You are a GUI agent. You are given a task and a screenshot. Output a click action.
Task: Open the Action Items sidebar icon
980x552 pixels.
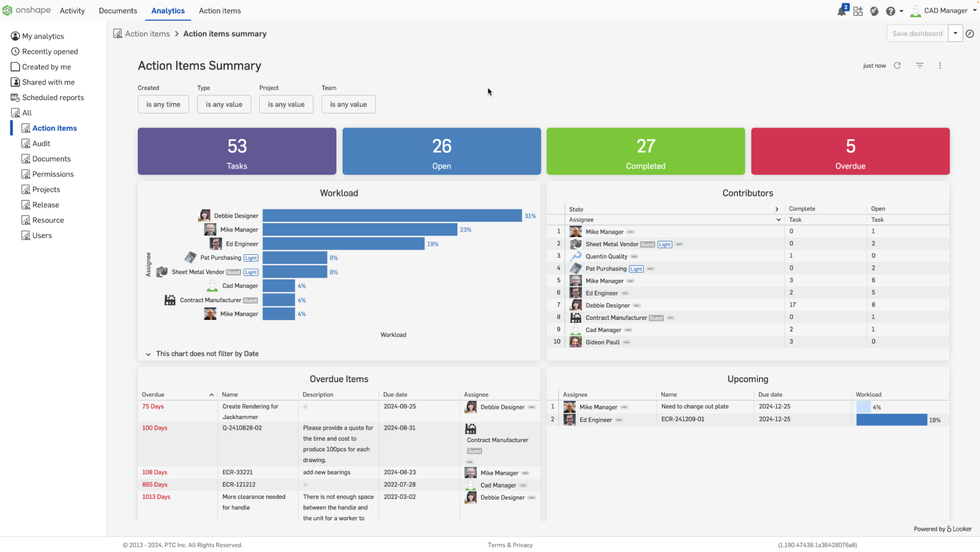coord(25,128)
